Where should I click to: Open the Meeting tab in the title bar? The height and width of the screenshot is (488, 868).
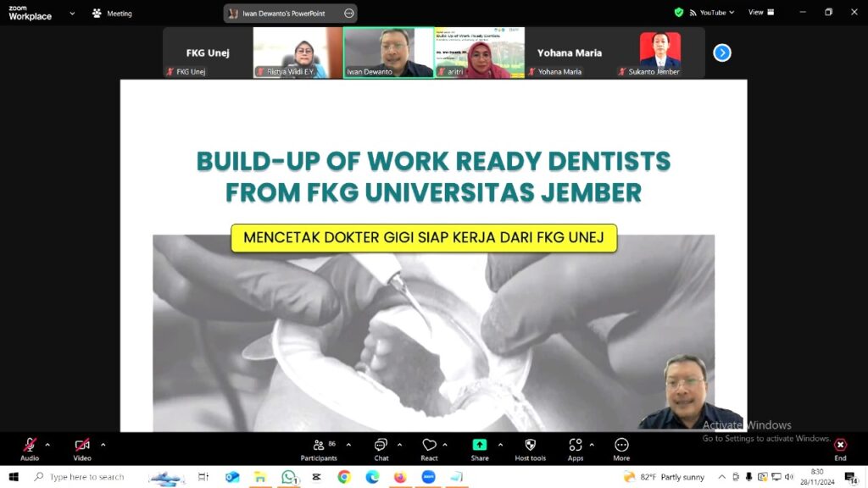tap(113, 14)
